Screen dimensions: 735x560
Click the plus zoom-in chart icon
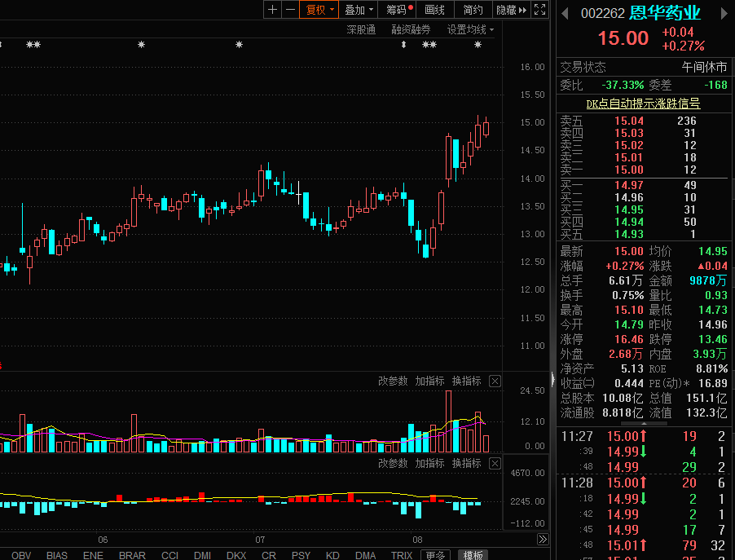point(272,10)
